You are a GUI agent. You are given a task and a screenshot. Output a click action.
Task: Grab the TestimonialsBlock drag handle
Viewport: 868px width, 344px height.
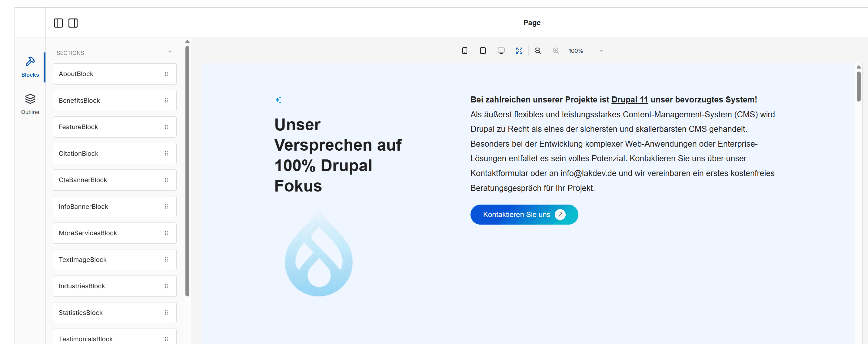(166, 339)
